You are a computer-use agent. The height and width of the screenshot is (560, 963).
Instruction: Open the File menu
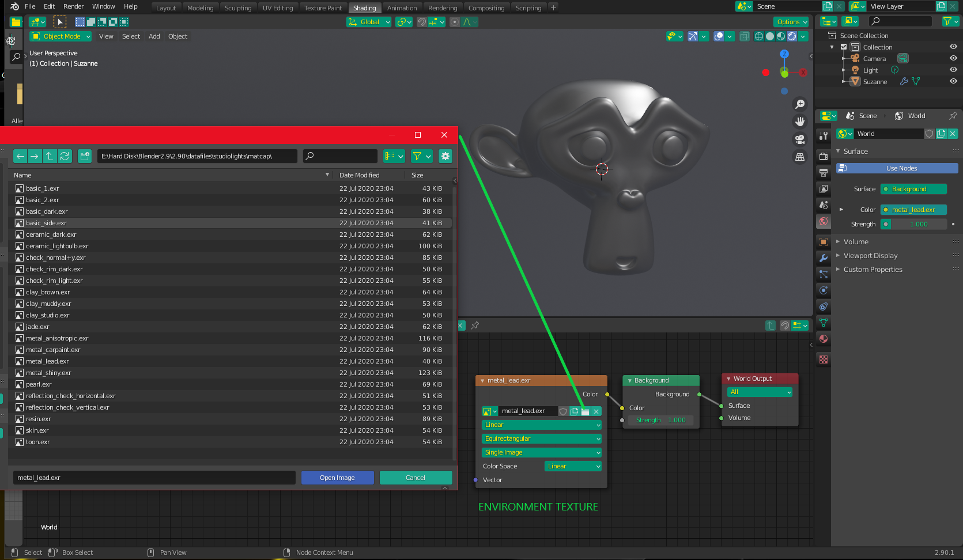click(x=30, y=6)
